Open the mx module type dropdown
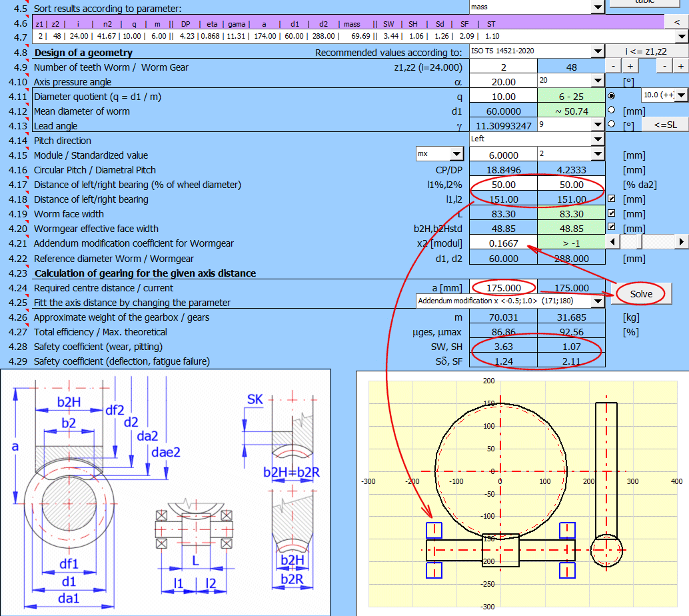The width and height of the screenshot is (689, 616). tap(457, 154)
